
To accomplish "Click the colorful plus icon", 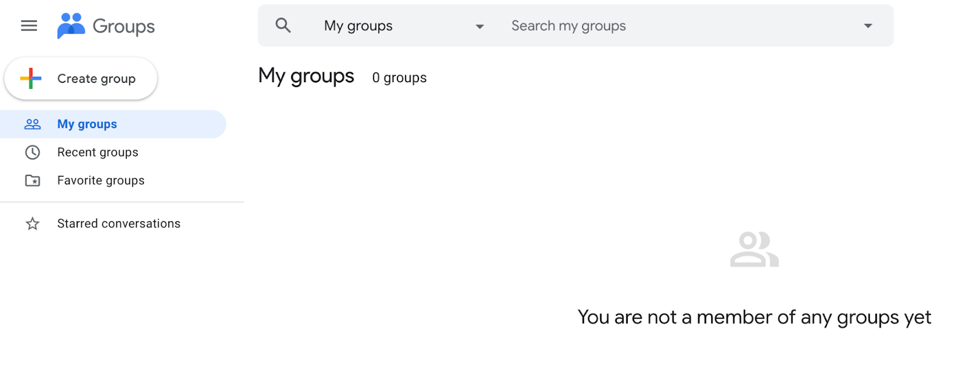I will 31,78.
